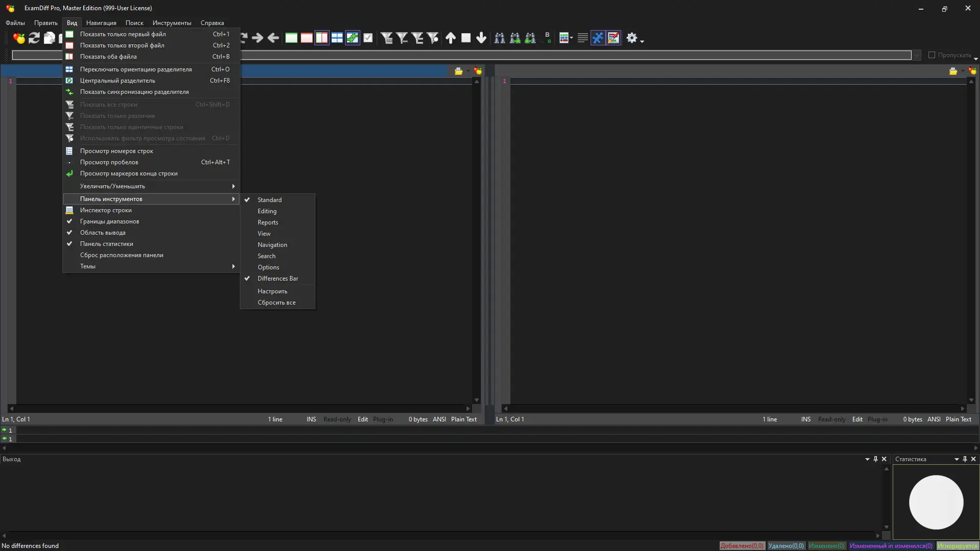This screenshot has height=551, width=980.
Task: Click Сбросить все in the toolbars submenu
Action: point(276,303)
